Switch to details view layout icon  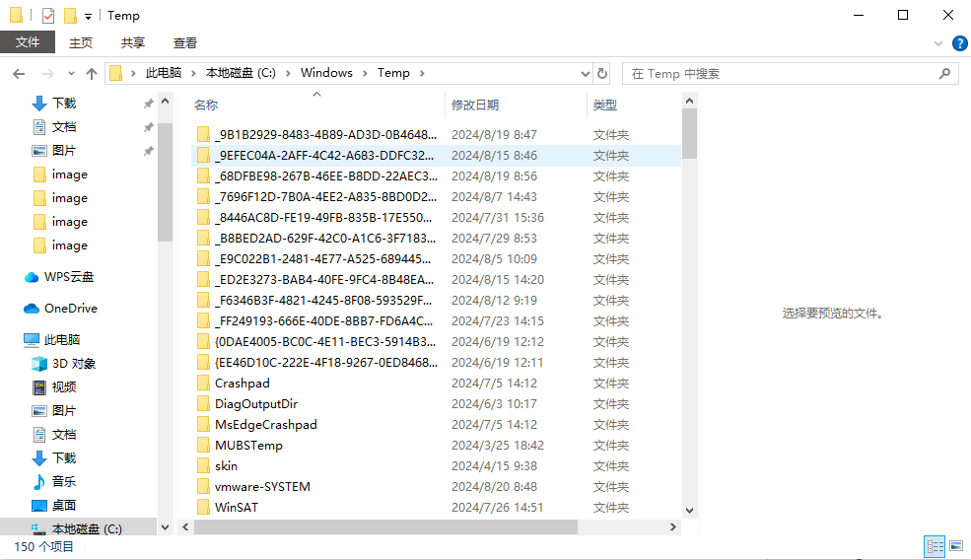tap(935, 546)
